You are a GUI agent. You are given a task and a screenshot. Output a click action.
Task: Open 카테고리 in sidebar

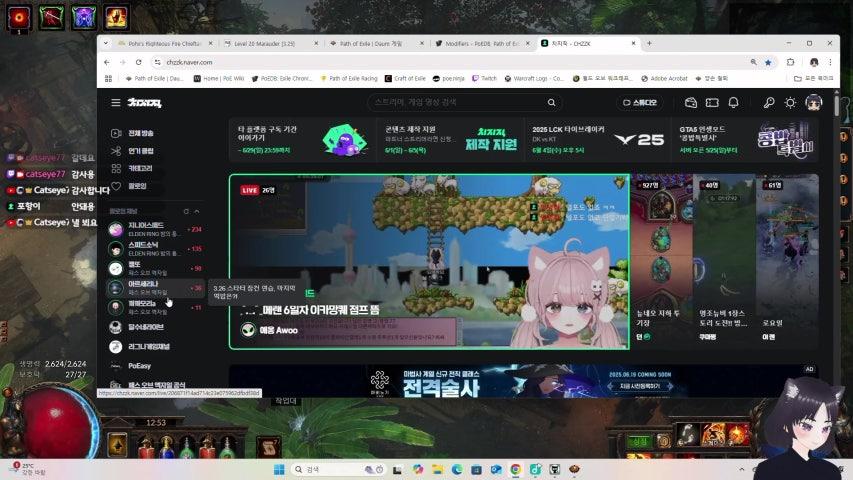click(x=133, y=168)
